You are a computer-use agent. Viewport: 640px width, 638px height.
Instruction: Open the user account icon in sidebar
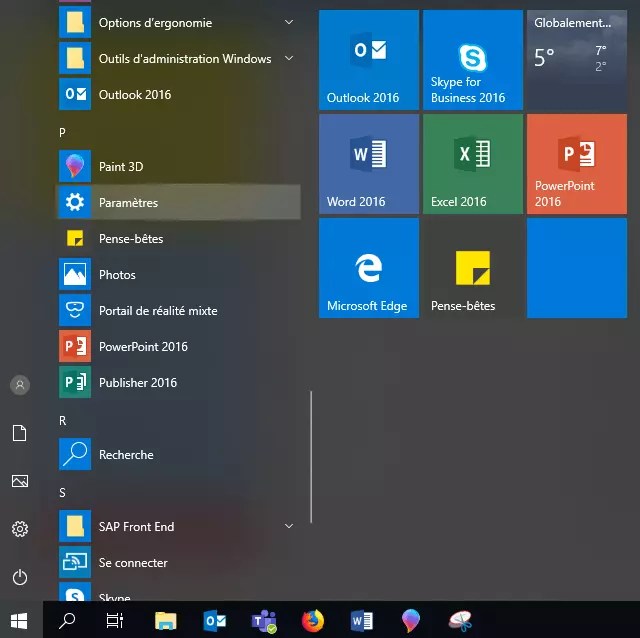click(20, 385)
